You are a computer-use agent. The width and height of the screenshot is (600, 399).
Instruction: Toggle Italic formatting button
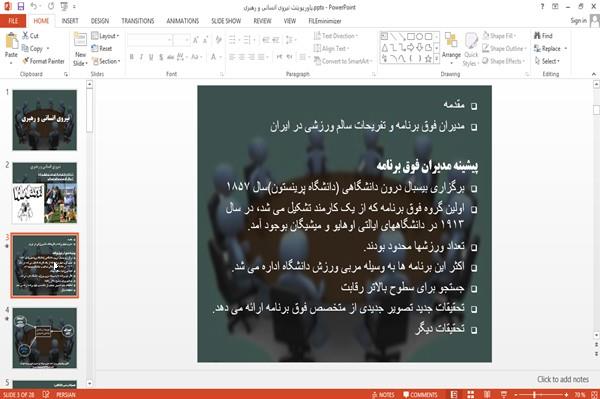click(x=141, y=57)
